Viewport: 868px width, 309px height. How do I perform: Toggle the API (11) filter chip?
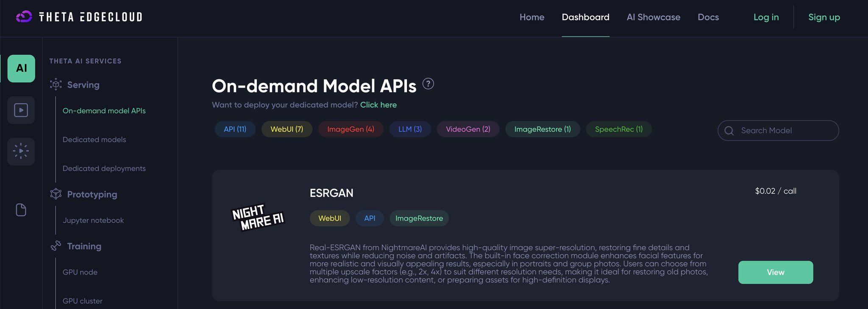pyautogui.click(x=235, y=129)
